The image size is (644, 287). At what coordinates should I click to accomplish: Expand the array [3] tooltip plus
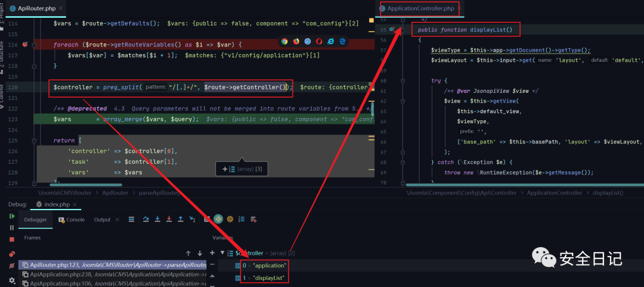225,170
